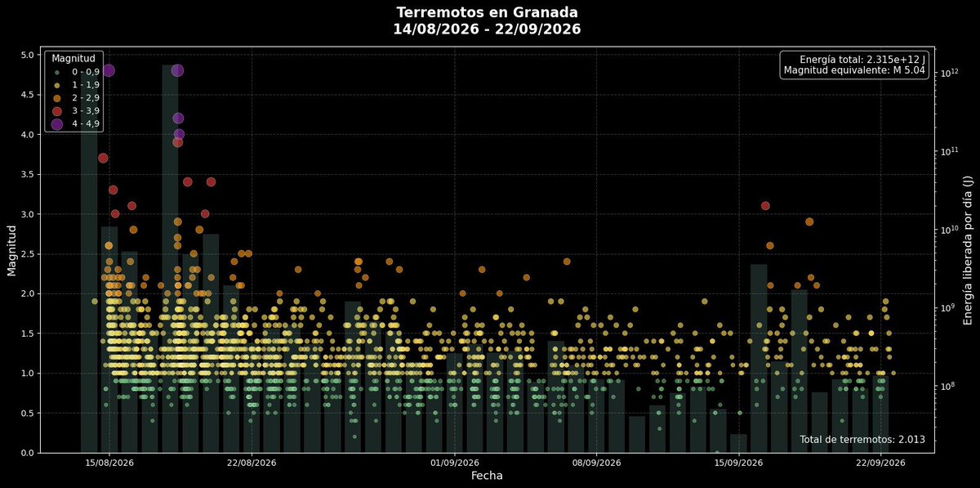Screen dimensions: 980x488
Task: Click the "Total de terremotos: 2.013" annotation
Action: (862, 440)
